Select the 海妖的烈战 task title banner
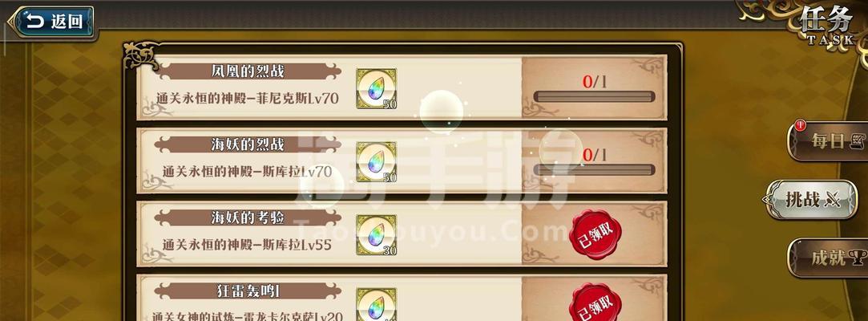868x321 pixels. pos(248,144)
